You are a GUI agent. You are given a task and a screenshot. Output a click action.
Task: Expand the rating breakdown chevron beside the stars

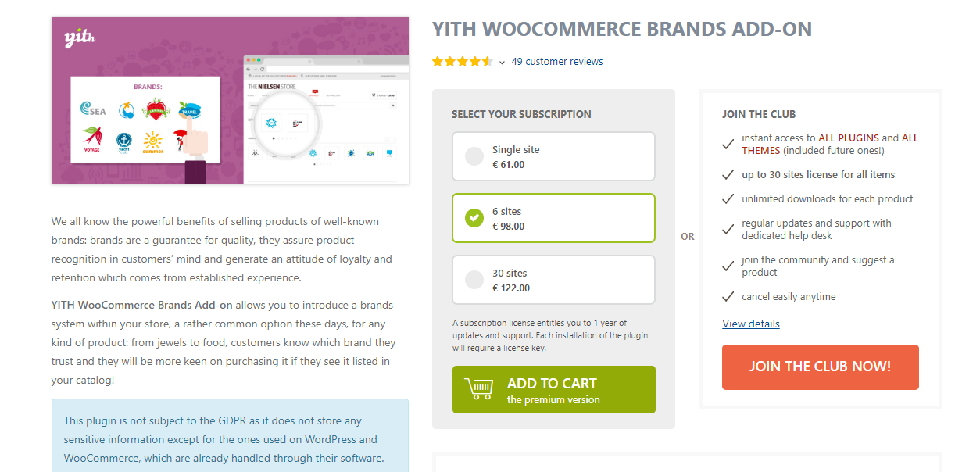[x=502, y=63]
